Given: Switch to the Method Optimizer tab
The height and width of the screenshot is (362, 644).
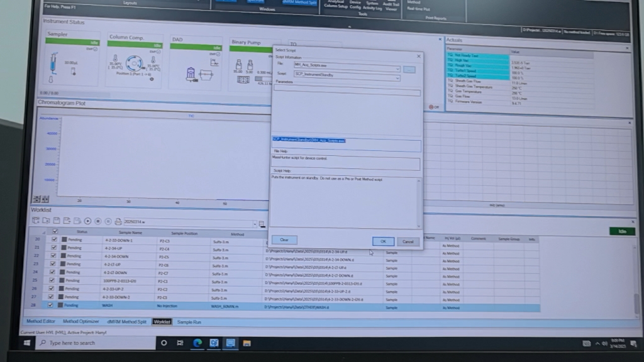Looking at the screenshot, I should point(81,321).
